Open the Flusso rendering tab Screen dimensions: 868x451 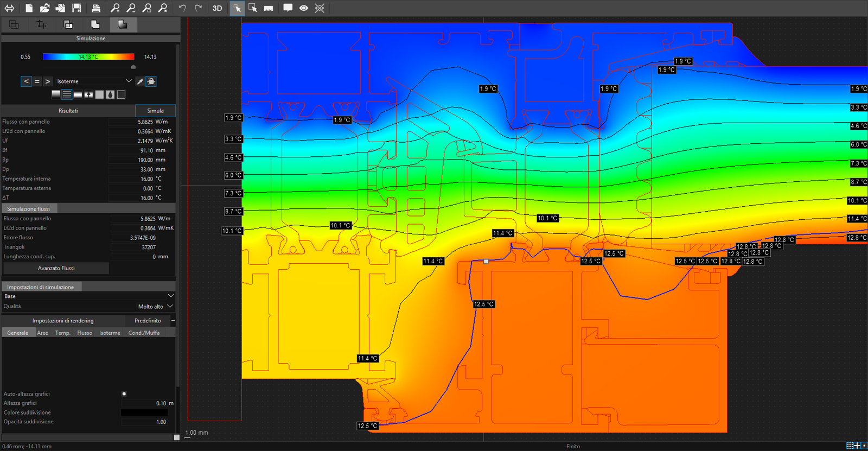[x=85, y=333]
